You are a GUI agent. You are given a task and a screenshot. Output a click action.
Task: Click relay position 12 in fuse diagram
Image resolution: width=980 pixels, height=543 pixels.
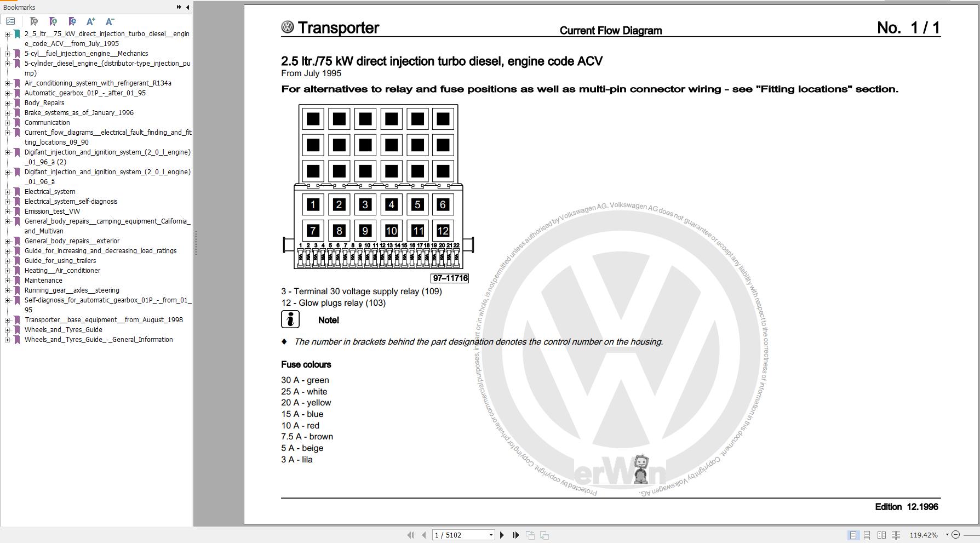[x=443, y=231]
